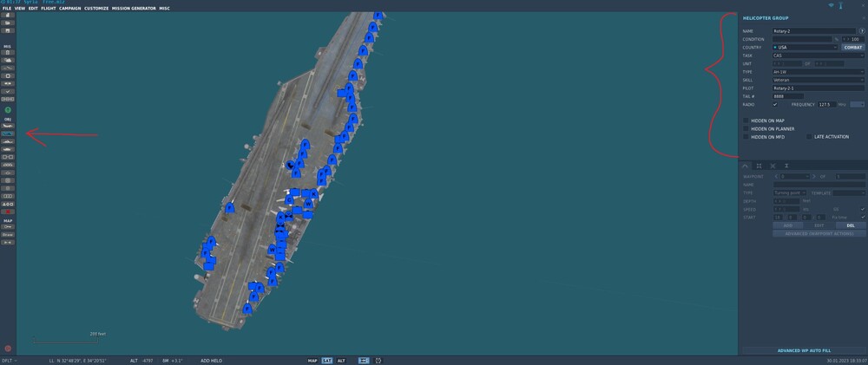The width and height of the screenshot is (868, 365).
Task: Click the checkmark icon in the MIS section
Action: [x=8, y=91]
